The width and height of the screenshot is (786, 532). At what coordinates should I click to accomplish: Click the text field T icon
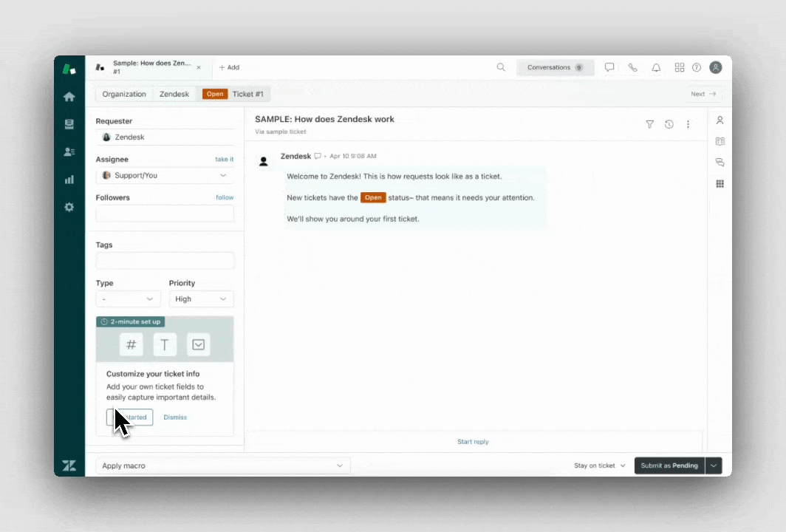coord(165,344)
